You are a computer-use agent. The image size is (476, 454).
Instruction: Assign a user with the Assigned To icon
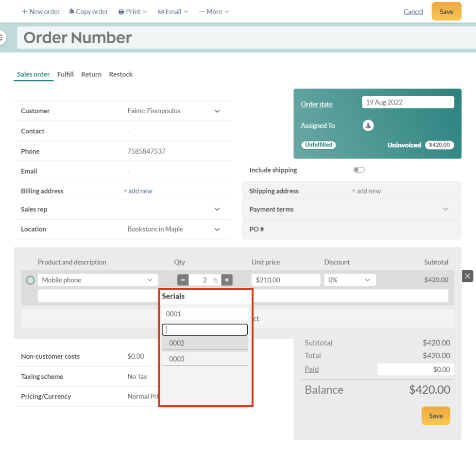pos(368,125)
